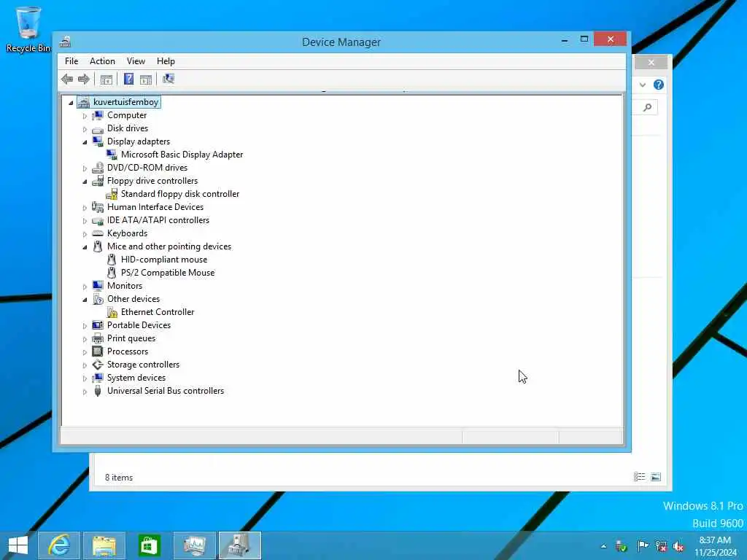Expand the Computer category
747x560 pixels.
point(85,116)
